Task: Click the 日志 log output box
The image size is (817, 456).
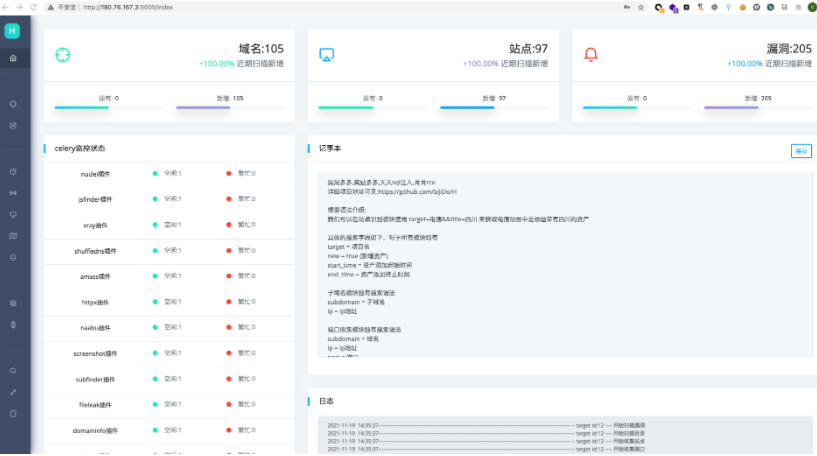Action: (x=565, y=435)
